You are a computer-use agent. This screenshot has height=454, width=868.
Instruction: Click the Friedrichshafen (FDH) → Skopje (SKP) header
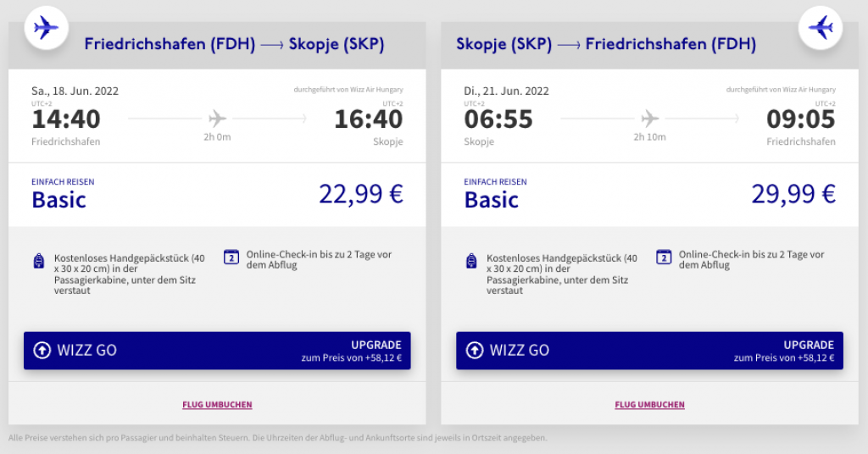coord(234,44)
